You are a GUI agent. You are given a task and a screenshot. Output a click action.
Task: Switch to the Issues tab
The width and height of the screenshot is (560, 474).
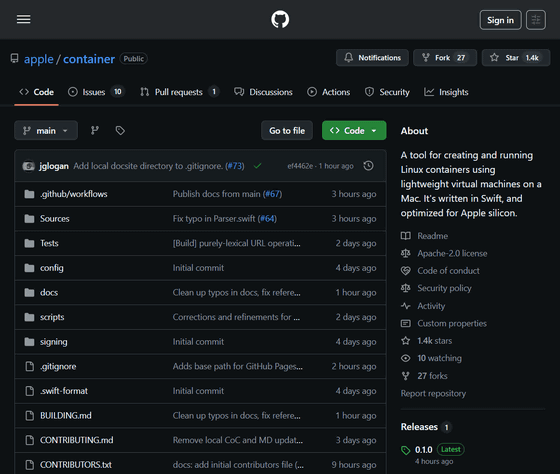tap(96, 92)
